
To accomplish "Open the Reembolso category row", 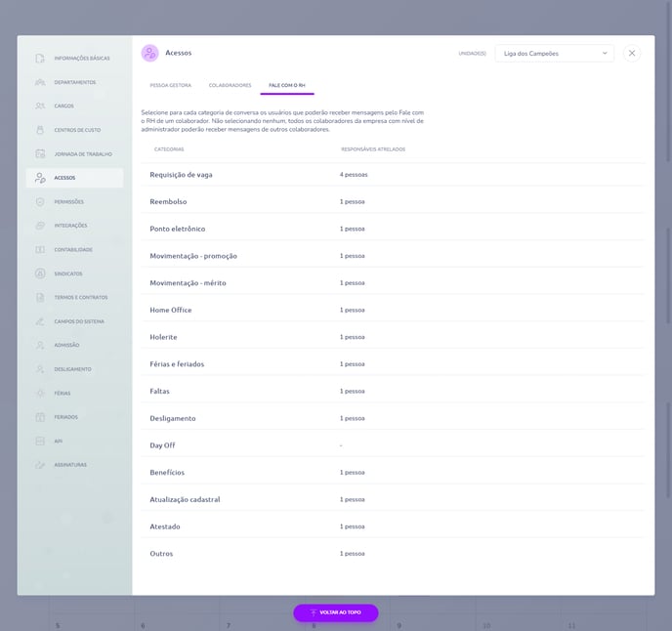I will click(x=392, y=202).
